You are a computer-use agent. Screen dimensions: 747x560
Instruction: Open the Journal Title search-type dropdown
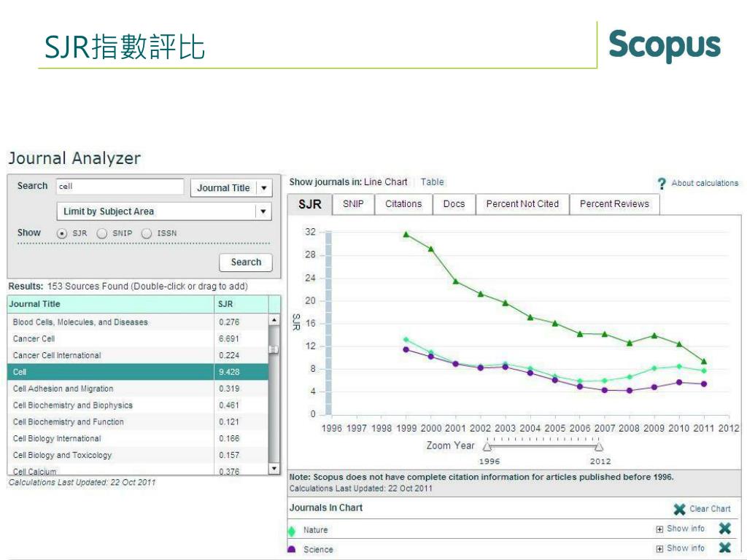pos(231,188)
